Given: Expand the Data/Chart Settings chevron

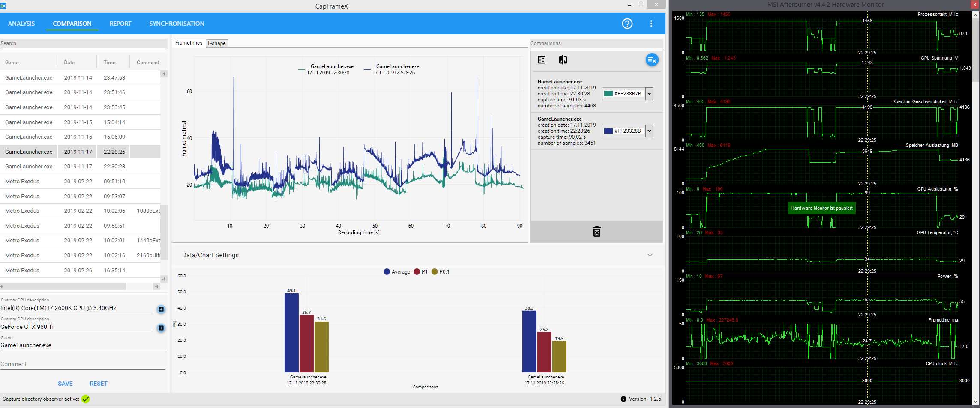Looking at the screenshot, I should click(x=650, y=255).
